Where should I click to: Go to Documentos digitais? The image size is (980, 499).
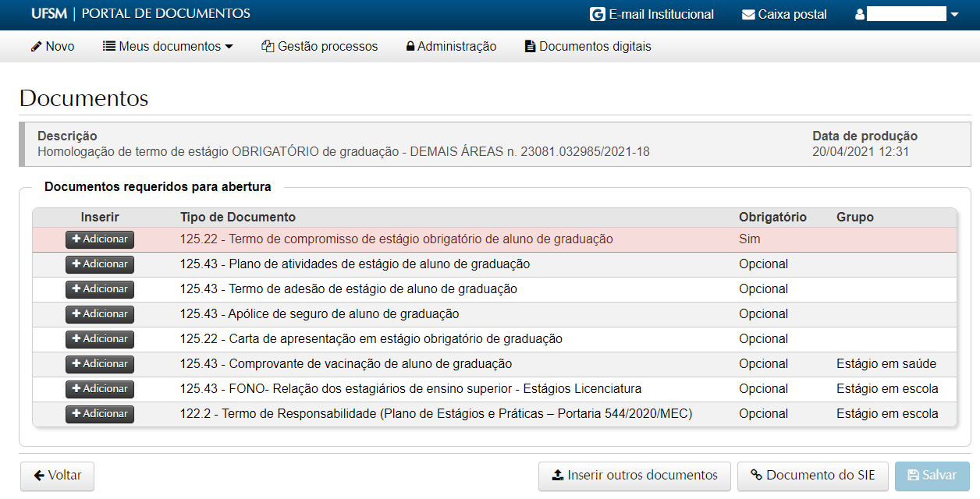(588, 46)
